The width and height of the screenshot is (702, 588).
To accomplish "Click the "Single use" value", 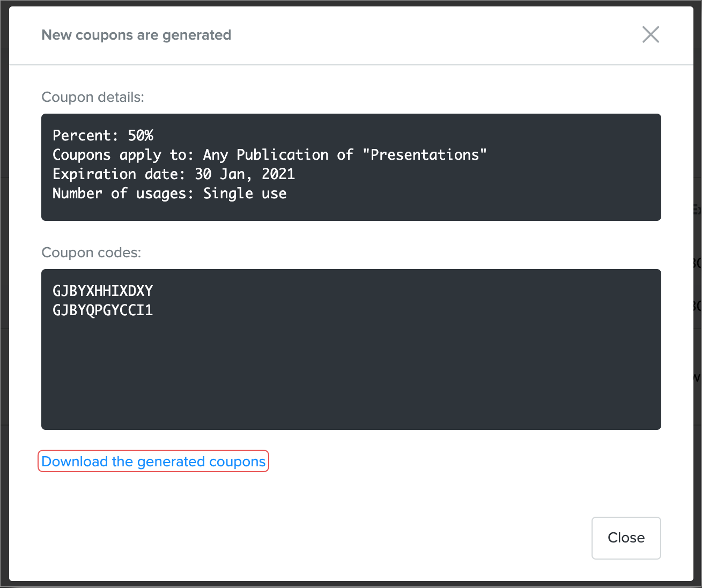I will point(245,193).
